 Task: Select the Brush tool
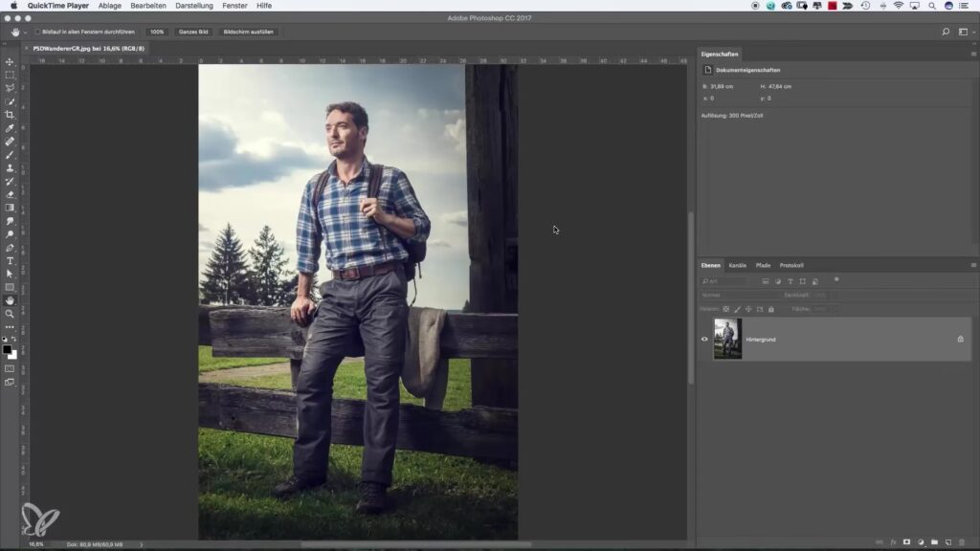tap(10, 155)
